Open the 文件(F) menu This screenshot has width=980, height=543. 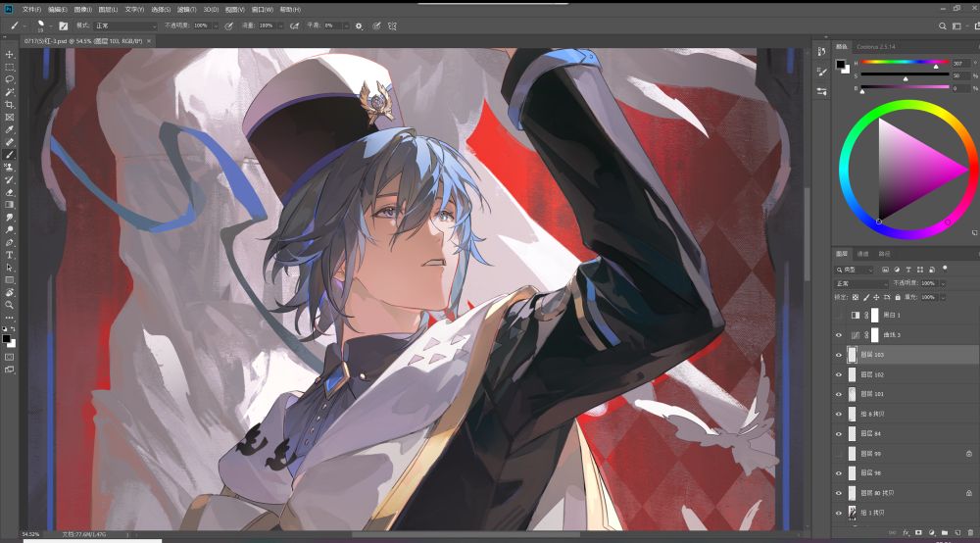click(x=31, y=10)
